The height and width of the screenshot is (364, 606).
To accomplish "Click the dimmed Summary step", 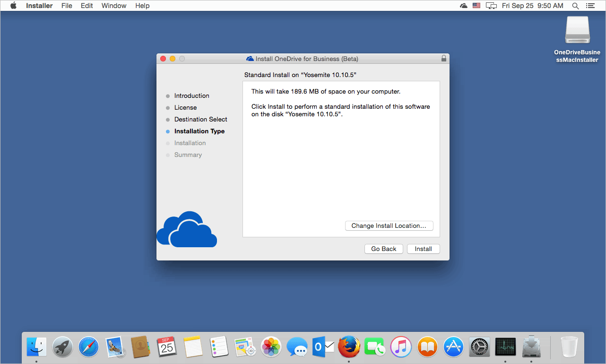I will 188,155.
